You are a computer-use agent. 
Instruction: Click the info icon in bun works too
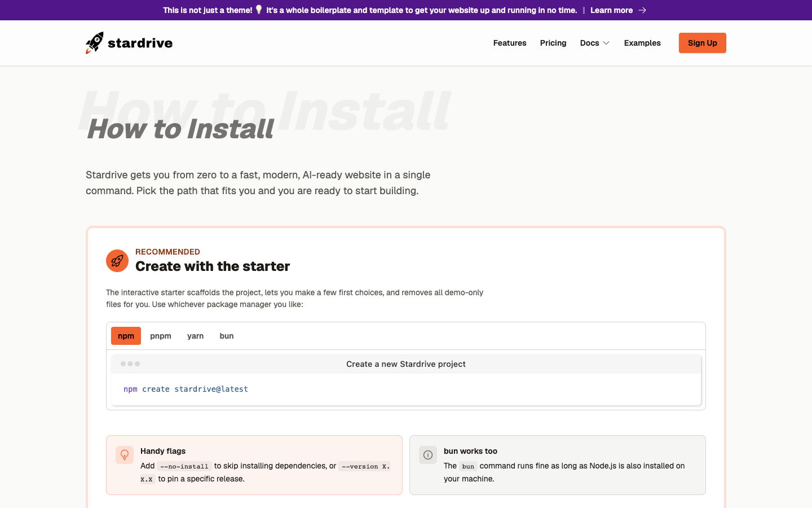click(428, 455)
